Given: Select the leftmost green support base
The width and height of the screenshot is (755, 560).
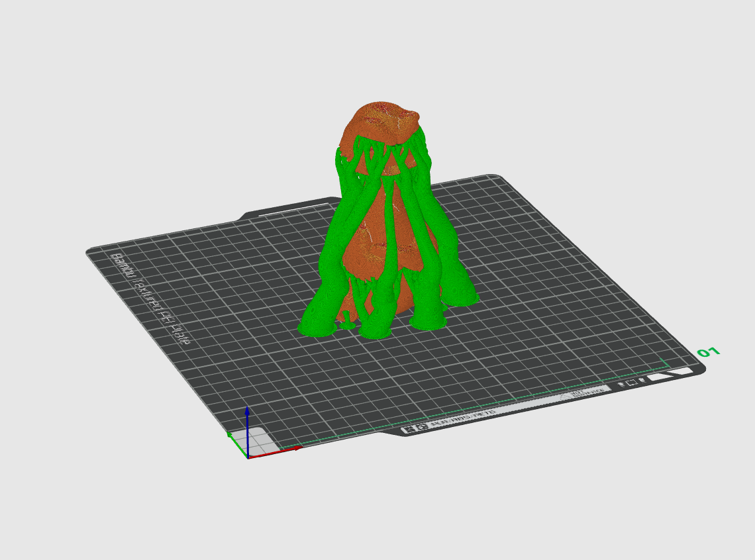Looking at the screenshot, I should point(317,329).
